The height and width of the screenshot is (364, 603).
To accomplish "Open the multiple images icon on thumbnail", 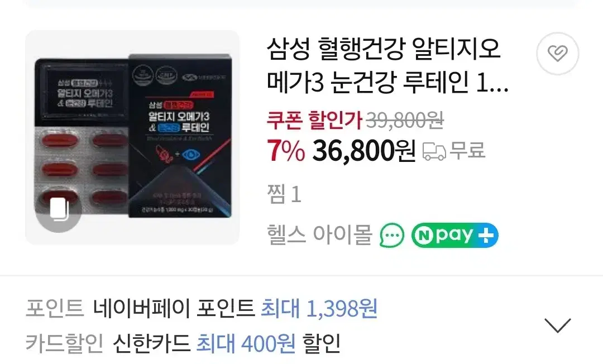I will pos(59,210).
